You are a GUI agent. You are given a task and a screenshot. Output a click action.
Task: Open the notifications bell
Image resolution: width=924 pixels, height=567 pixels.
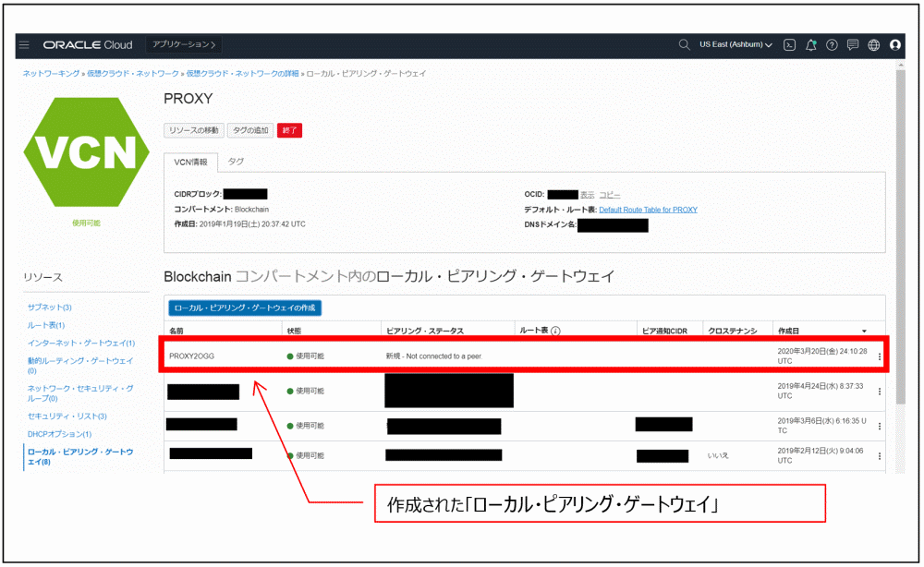coord(811,44)
